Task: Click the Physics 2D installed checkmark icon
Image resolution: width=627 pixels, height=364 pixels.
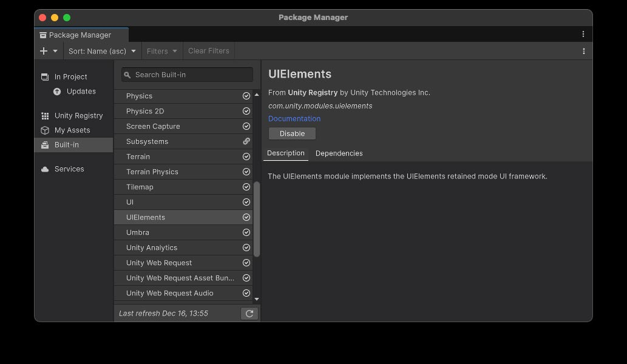Action: coord(246,112)
